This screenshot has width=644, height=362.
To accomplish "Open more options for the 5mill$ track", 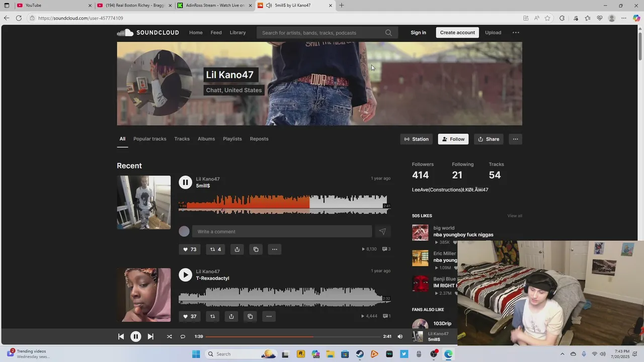I will [x=275, y=249].
